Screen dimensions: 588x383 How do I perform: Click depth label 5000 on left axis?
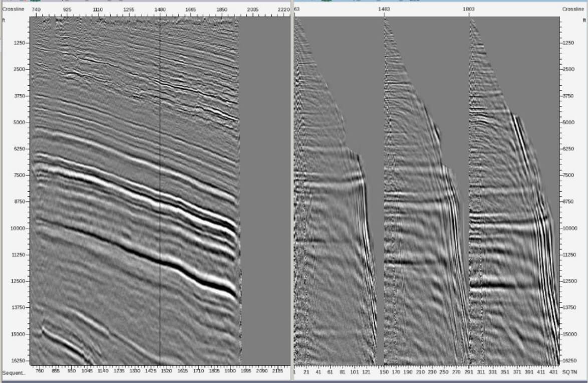19,122
